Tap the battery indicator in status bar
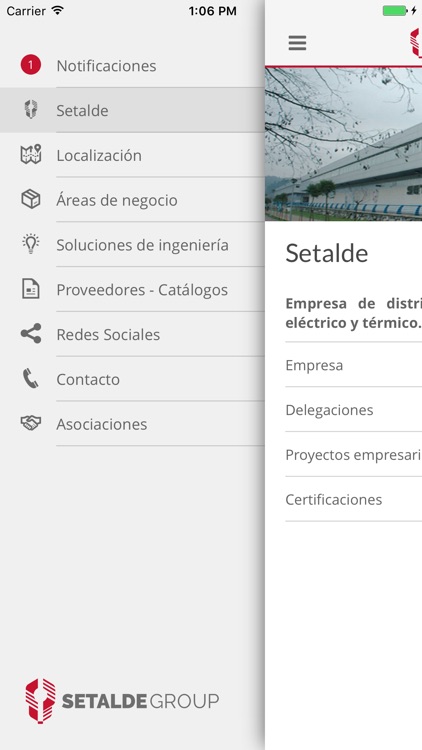The image size is (422, 750). click(x=395, y=11)
